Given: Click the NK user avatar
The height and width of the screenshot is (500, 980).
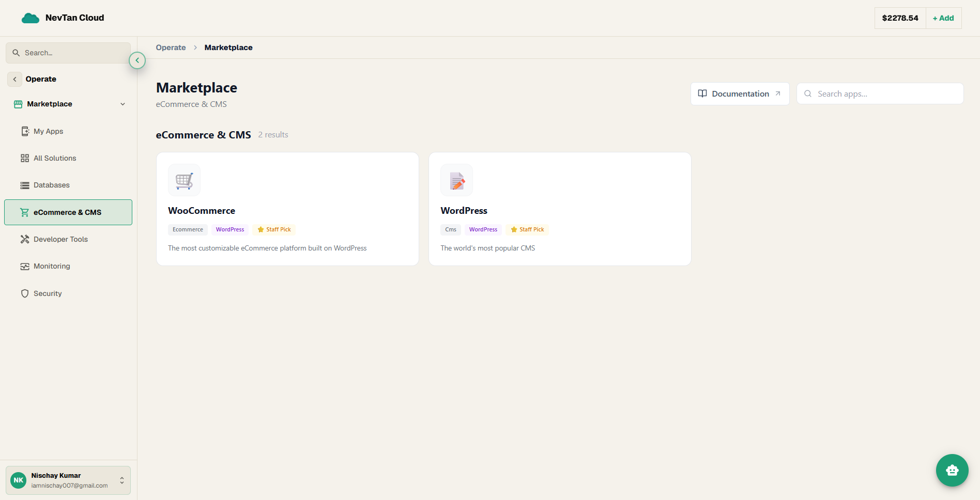Looking at the screenshot, I should [19, 480].
